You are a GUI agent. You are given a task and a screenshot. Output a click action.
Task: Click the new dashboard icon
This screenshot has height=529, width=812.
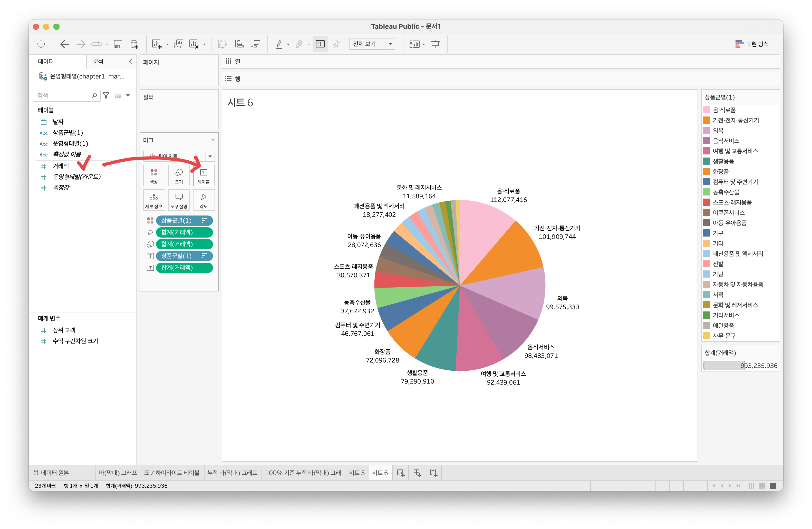417,473
